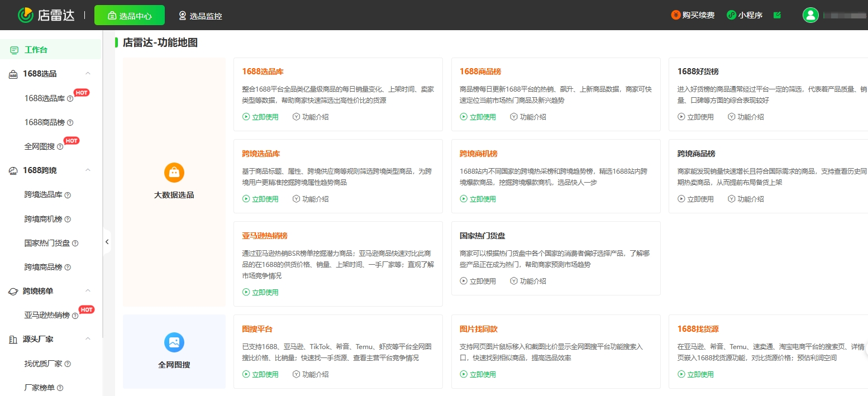
Task: Click 功能介绍 on 1688好货榜 card
Action: [746, 117]
